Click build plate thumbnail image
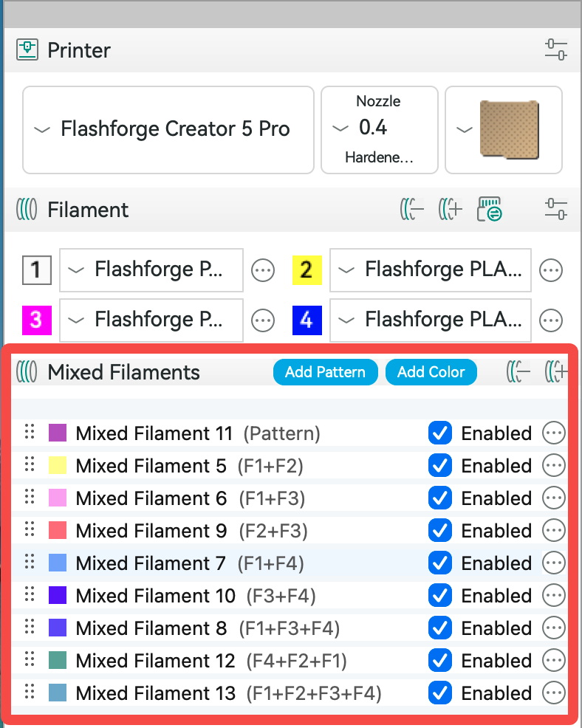Viewport: 582px width, 728px height. tap(510, 129)
